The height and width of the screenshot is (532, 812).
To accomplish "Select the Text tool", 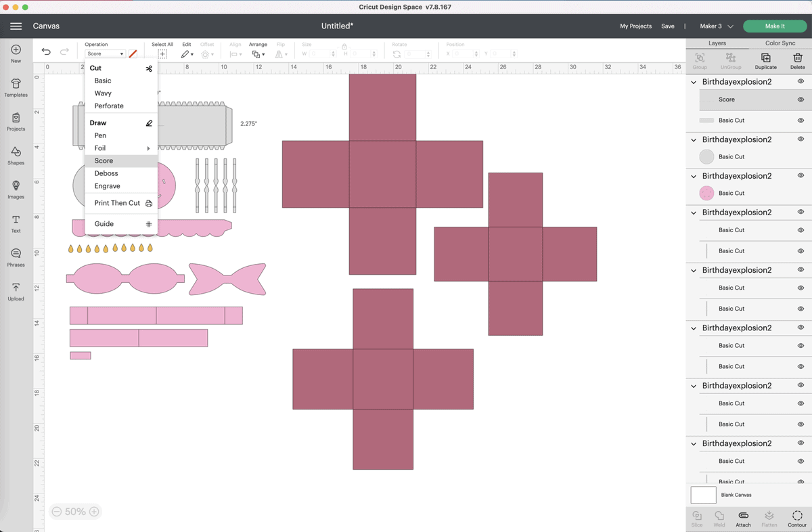I will [16, 222].
